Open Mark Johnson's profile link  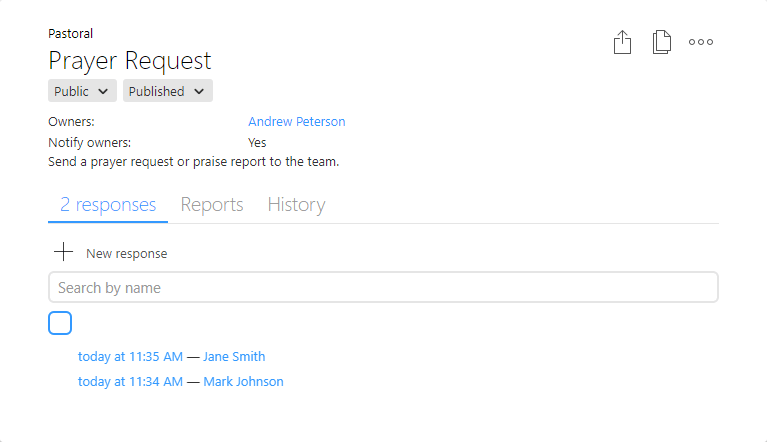pyautogui.click(x=244, y=381)
